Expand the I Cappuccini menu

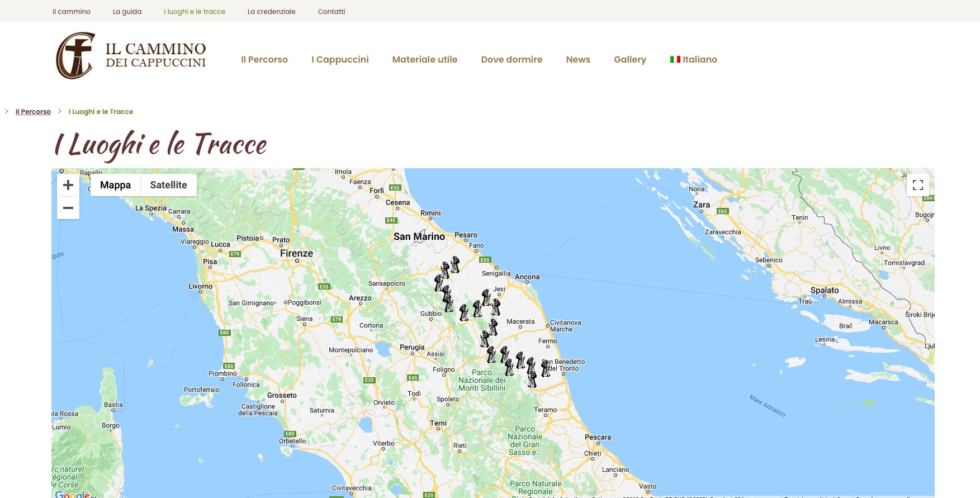click(340, 59)
